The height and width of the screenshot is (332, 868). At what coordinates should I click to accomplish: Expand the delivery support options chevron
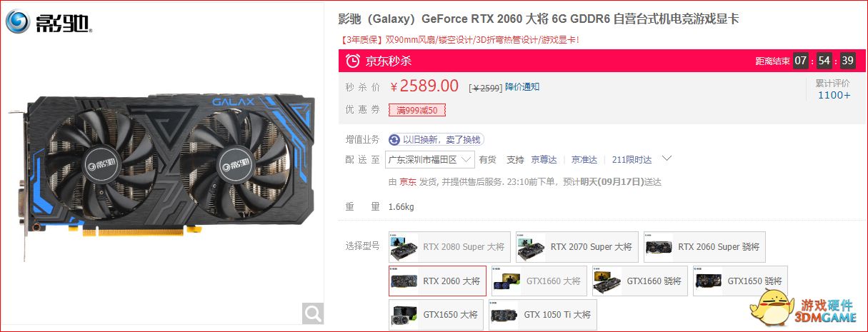point(667,159)
